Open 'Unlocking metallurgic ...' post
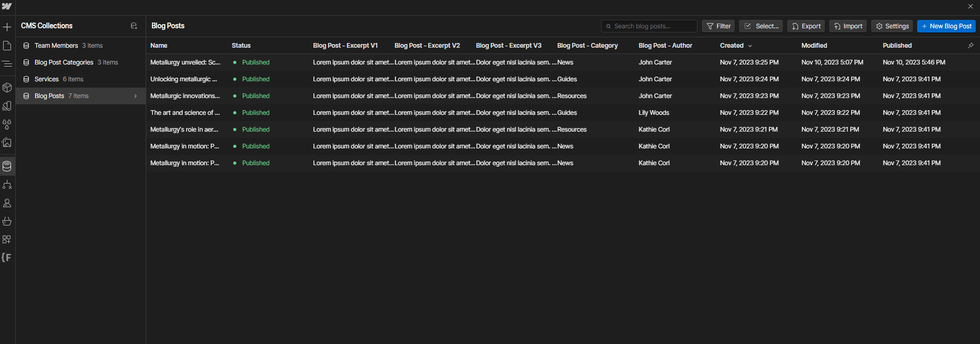980x344 pixels. [183, 79]
